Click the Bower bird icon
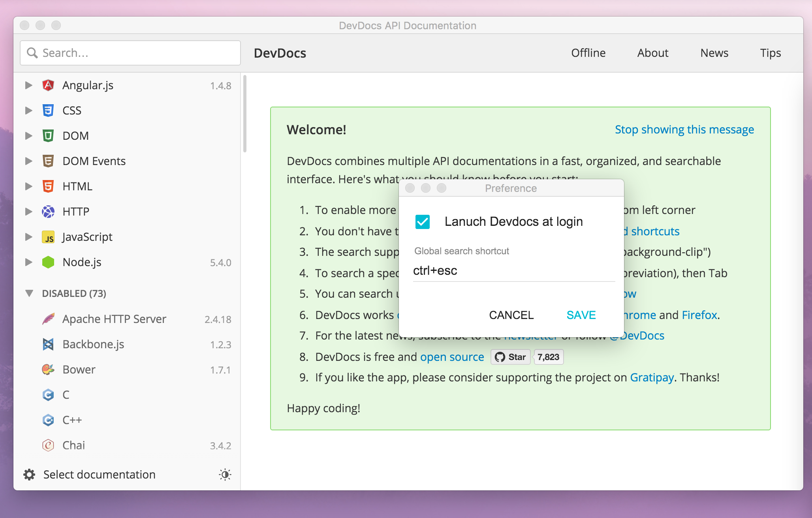The image size is (812, 518). [48, 370]
